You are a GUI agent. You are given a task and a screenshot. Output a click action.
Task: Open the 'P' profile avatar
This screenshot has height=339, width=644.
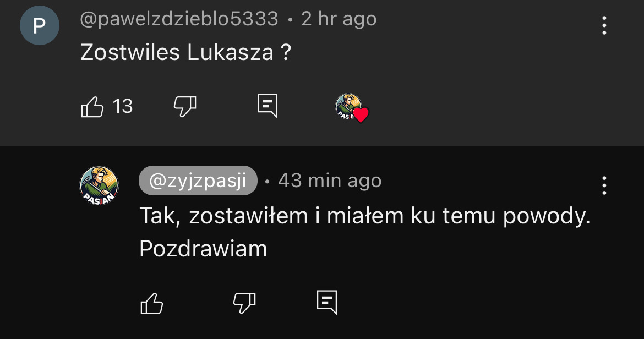(40, 25)
